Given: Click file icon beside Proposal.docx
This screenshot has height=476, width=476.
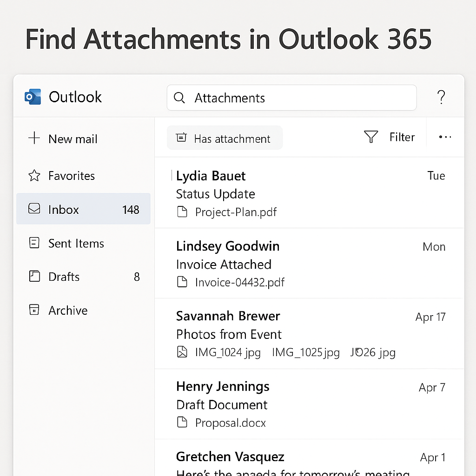Looking at the screenshot, I should tap(182, 422).
